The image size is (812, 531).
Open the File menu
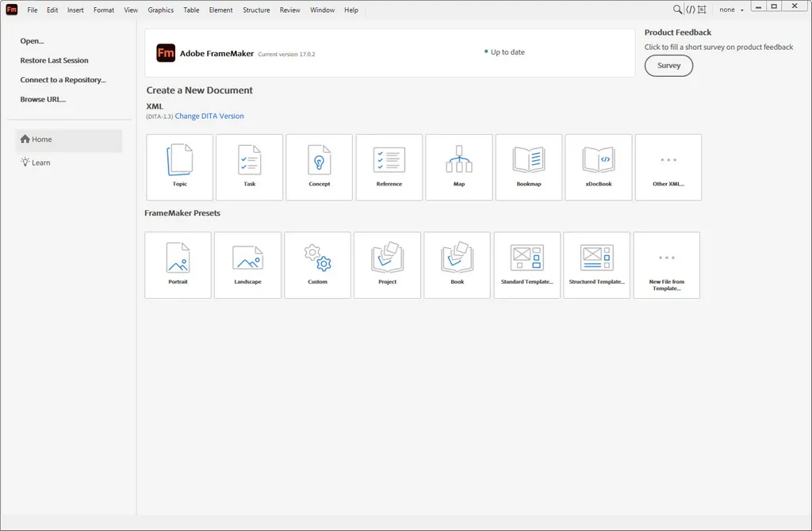32,10
